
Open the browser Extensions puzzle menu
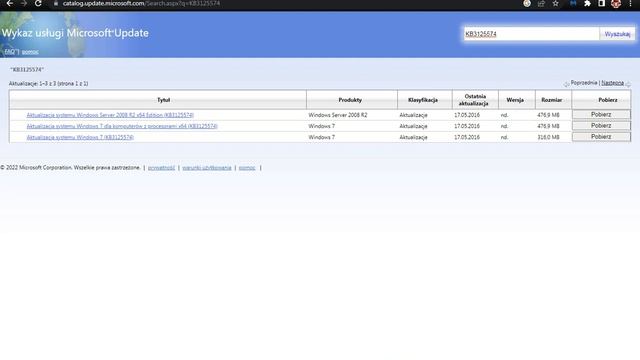(x=587, y=3)
